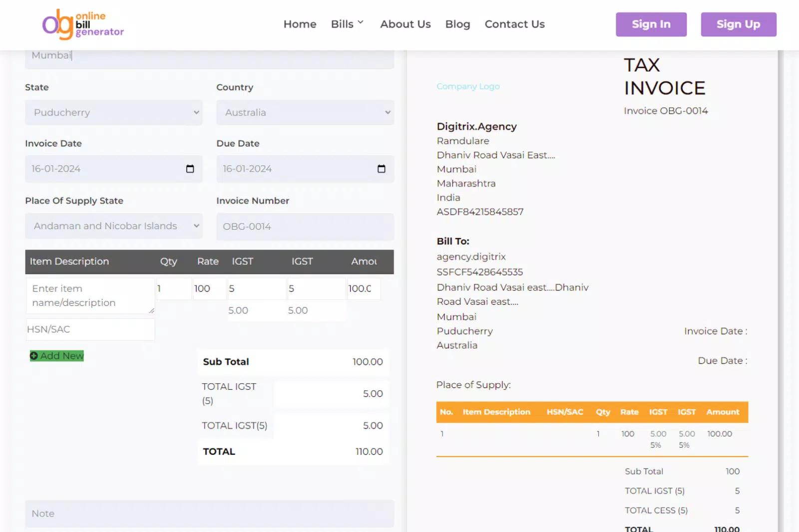
Task: Click the HSN/SAC column header in preview table
Action: click(565, 412)
